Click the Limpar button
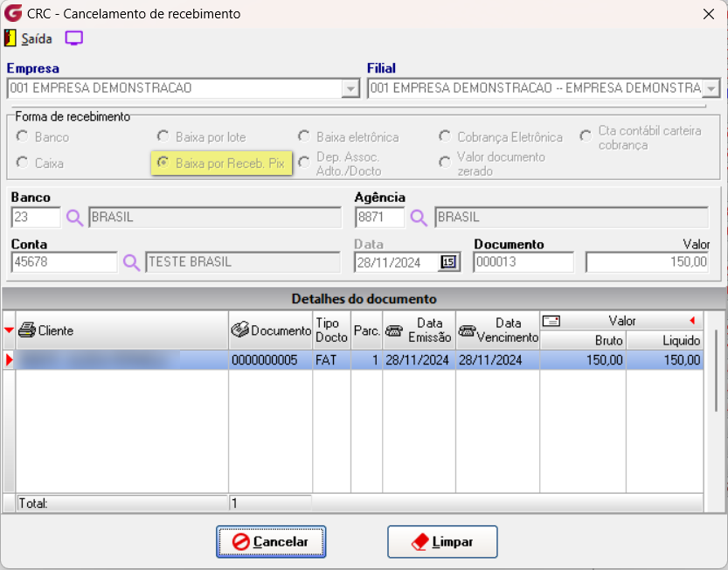Screen dimensions: 728x570 click(x=442, y=542)
